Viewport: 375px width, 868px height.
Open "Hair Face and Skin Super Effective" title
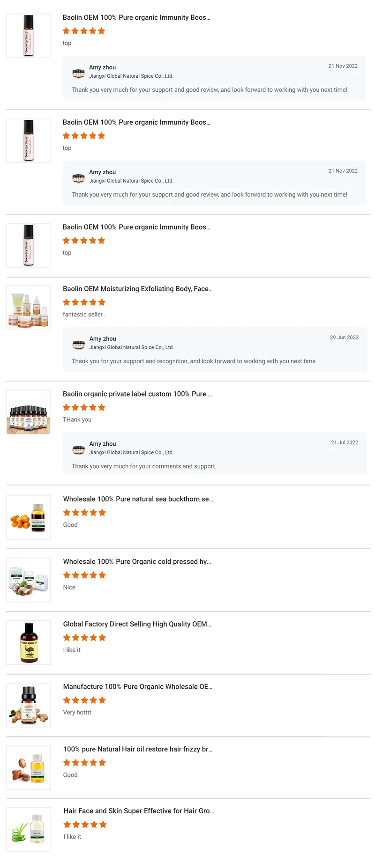point(138,811)
